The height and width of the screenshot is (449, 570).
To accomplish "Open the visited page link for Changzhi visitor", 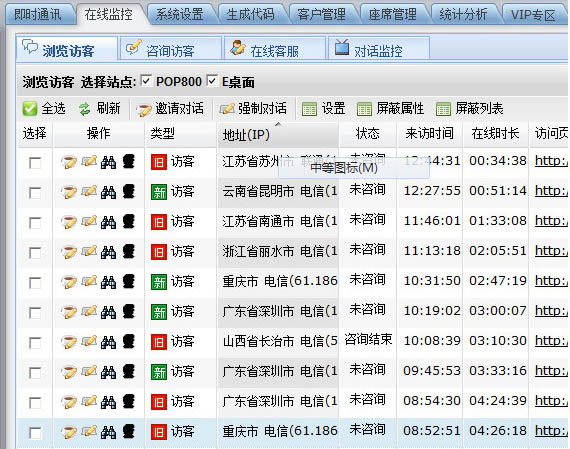I will tap(551, 341).
